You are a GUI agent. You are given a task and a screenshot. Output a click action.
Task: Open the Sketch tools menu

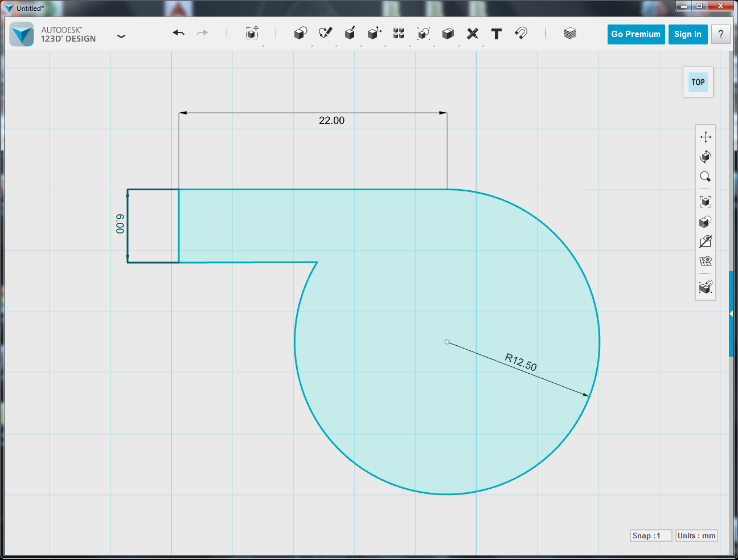325,34
